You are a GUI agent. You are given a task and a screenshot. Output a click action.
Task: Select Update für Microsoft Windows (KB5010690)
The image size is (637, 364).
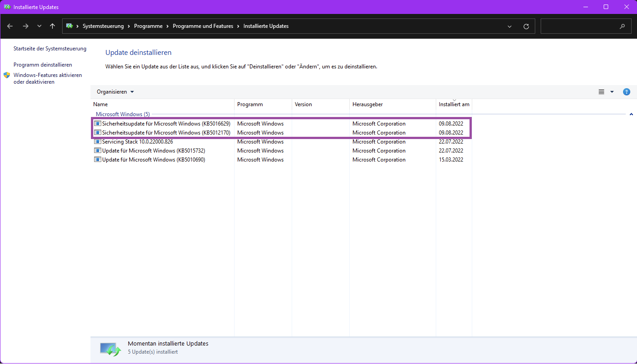[282, 160]
